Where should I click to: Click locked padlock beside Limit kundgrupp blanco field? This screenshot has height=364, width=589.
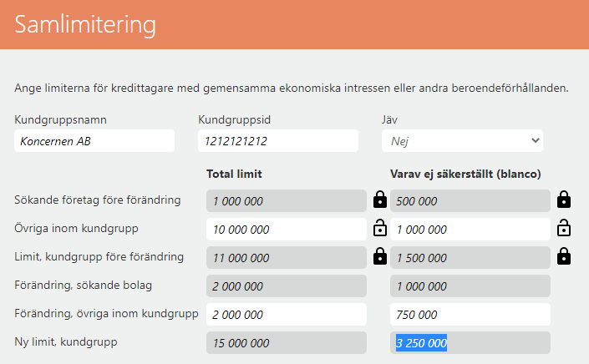pos(563,256)
